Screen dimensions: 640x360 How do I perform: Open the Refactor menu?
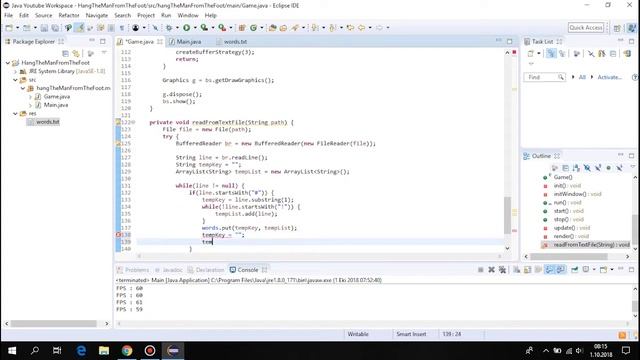(x=69, y=15)
